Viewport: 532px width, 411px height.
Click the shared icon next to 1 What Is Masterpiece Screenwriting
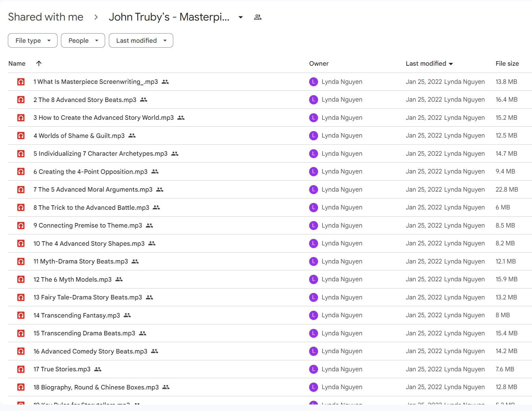[165, 82]
